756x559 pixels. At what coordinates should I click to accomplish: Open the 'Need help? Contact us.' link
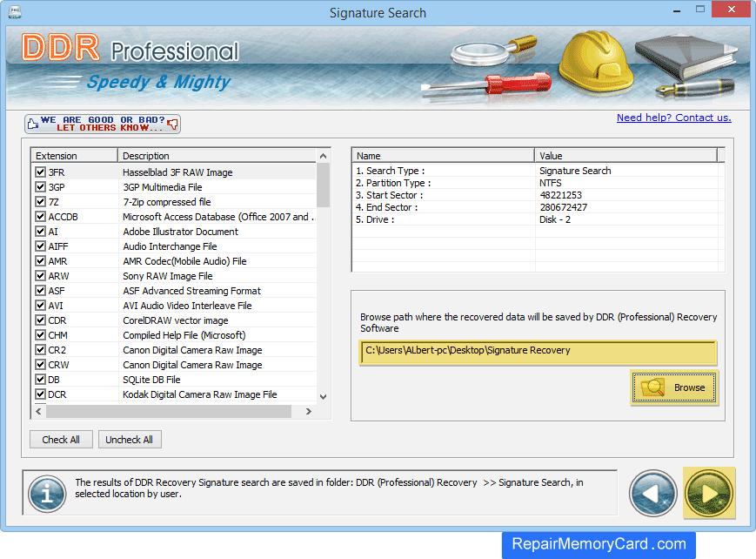click(673, 118)
